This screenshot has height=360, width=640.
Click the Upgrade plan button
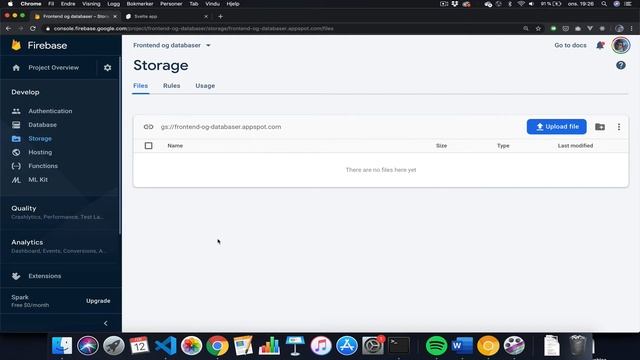tap(98, 301)
